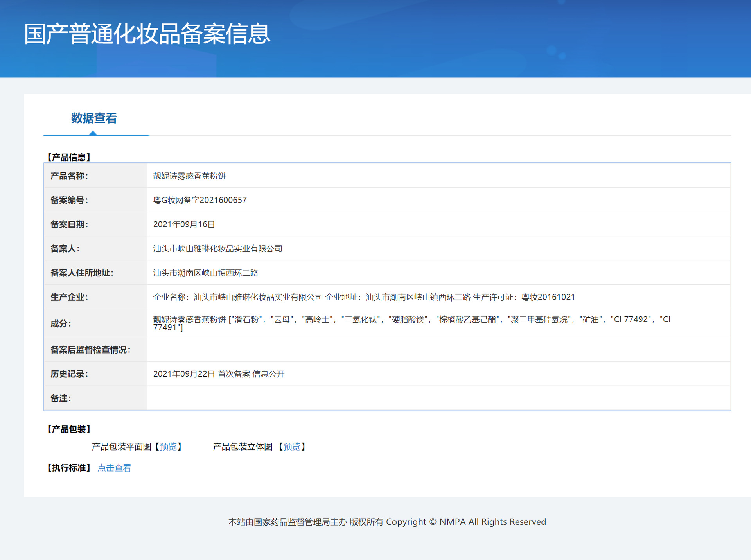Click the empty 备注 field cell

(438, 398)
